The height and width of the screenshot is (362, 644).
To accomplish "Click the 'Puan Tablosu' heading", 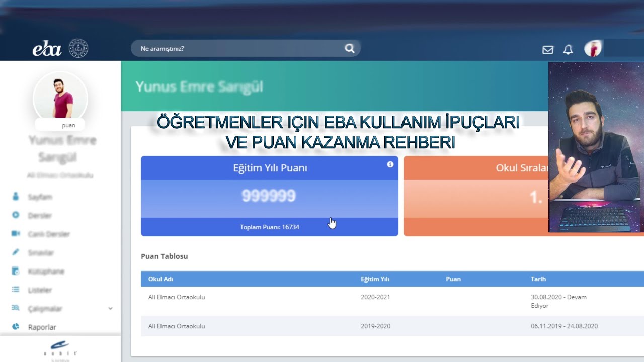I will point(165,256).
